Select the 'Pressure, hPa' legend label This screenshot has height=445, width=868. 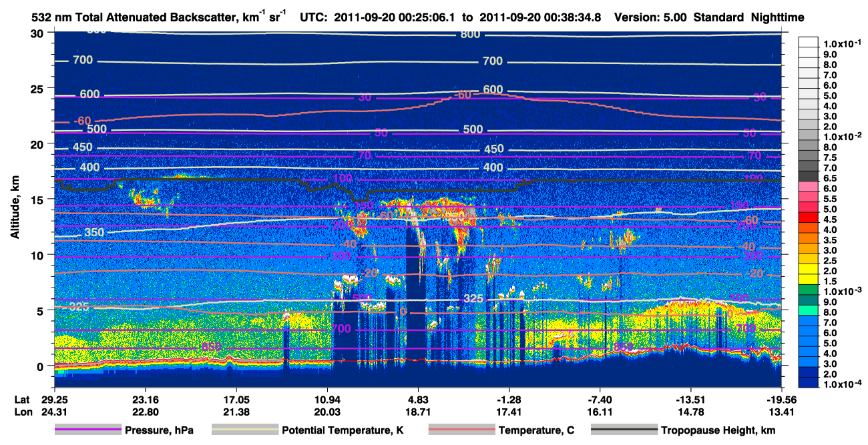(159, 431)
